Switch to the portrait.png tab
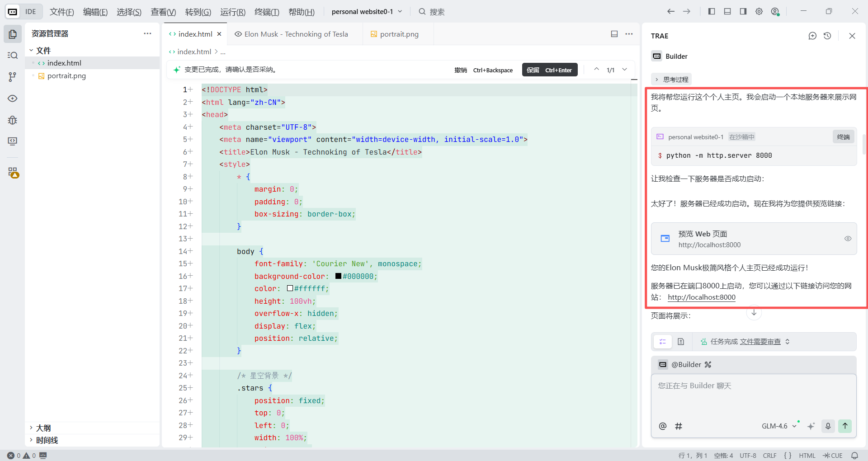Viewport: 868px width, 461px height. click(x=399, y=34)
